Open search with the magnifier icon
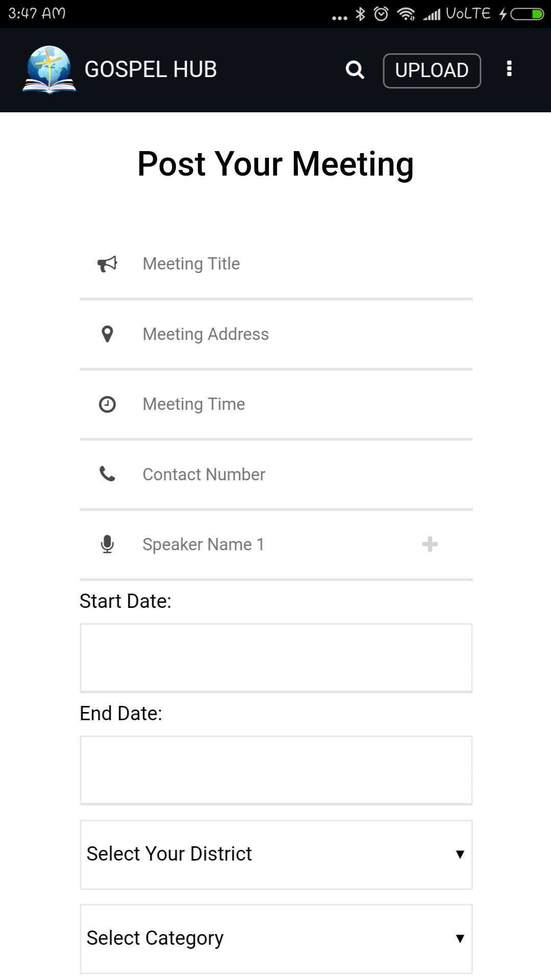 355,70
